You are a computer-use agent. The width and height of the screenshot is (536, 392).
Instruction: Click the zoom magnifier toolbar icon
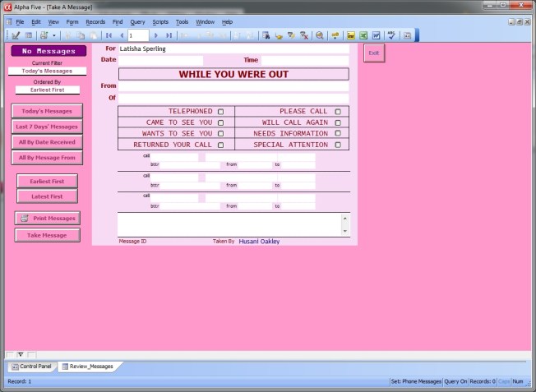[x=320, y=35]
